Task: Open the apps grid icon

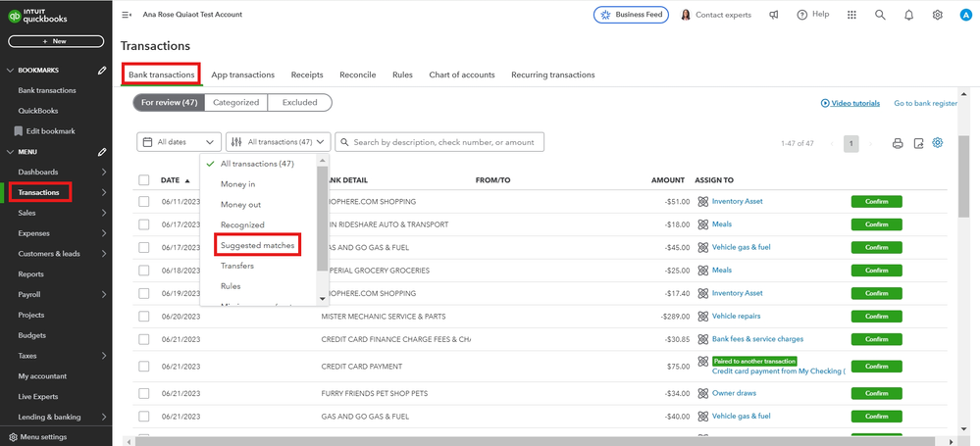Action: pos(851,15)
